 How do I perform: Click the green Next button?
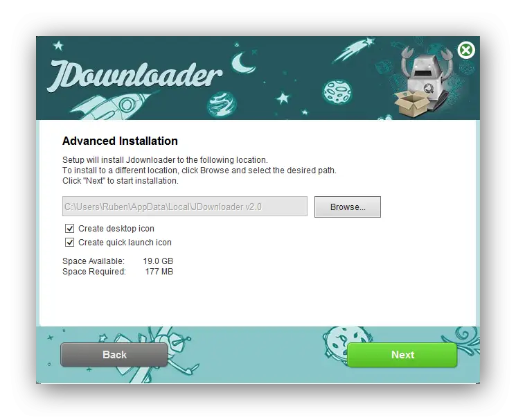402,355
